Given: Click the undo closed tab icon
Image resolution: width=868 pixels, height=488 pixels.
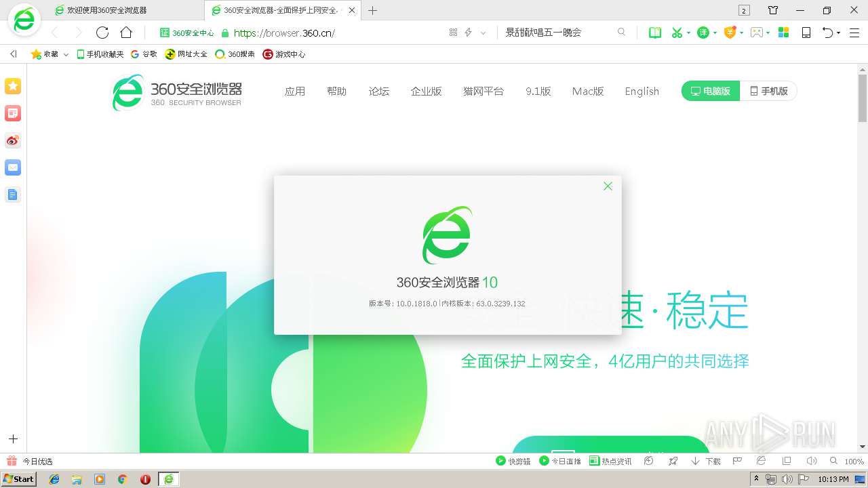Looking at the screenshot, I should [827, 33].
